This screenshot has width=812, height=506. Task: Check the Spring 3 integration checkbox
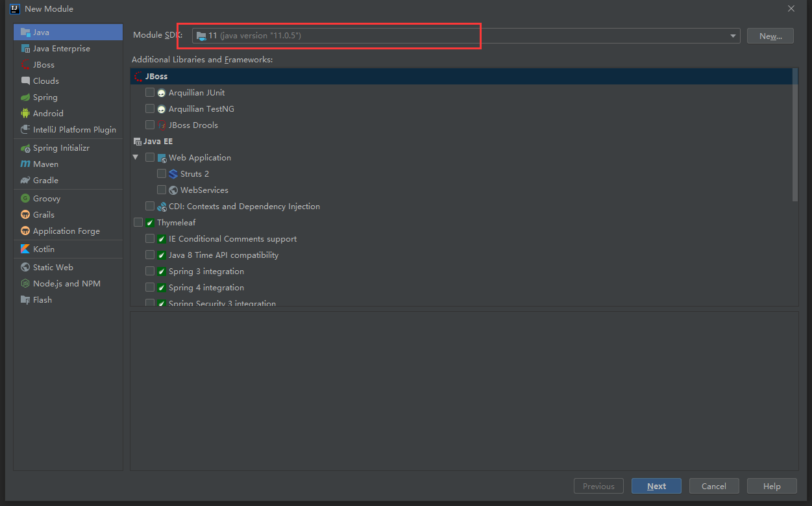tap(150, 271)
